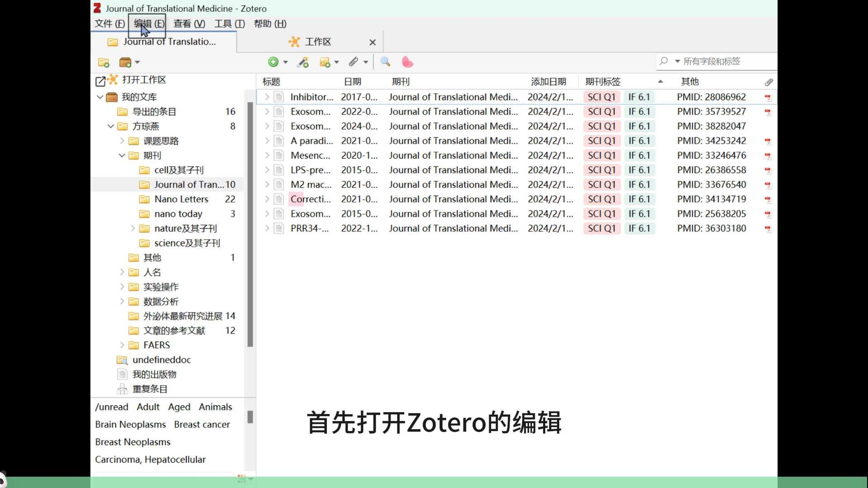
Task: Select the 文章的参考文献 collection
Action: point(167,331)
